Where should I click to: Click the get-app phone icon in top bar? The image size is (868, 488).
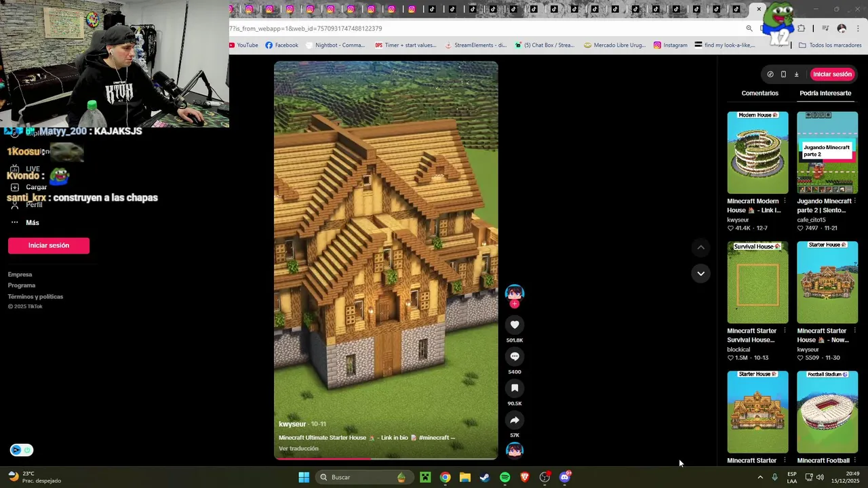tap(783, 75)
